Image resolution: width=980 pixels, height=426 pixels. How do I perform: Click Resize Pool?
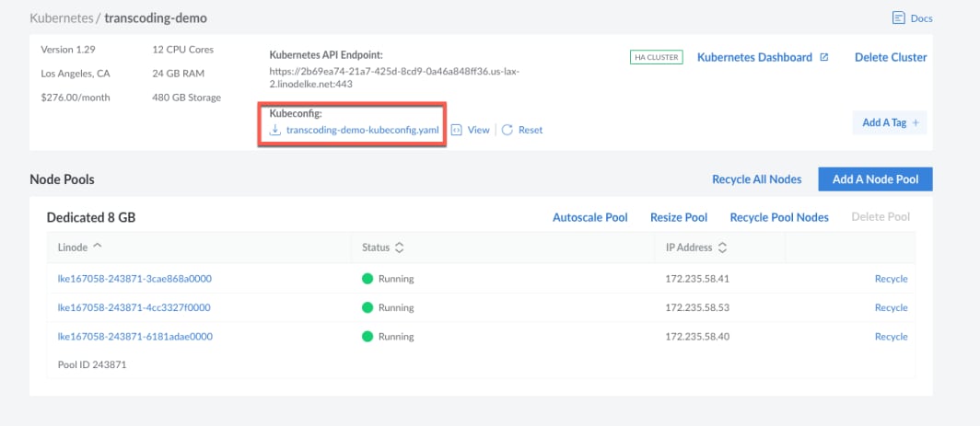click(x=679, y=217)
